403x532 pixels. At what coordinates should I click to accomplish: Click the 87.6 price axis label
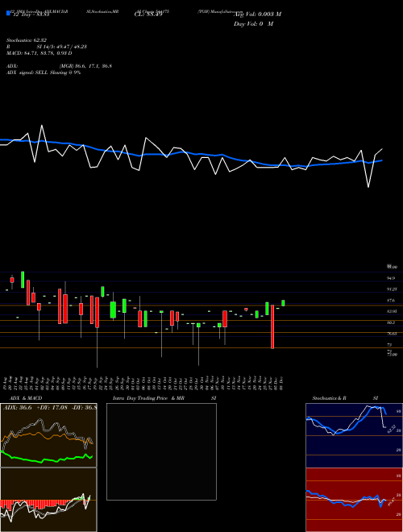[391, 301]
